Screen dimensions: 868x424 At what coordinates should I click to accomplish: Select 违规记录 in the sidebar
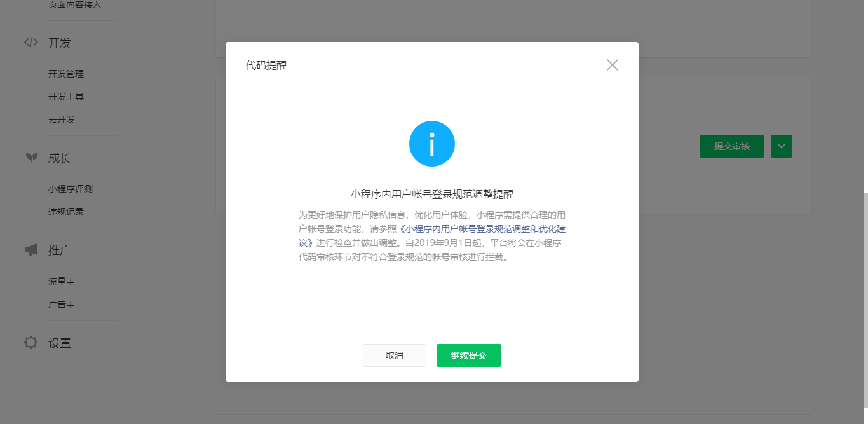pos(66,212)
